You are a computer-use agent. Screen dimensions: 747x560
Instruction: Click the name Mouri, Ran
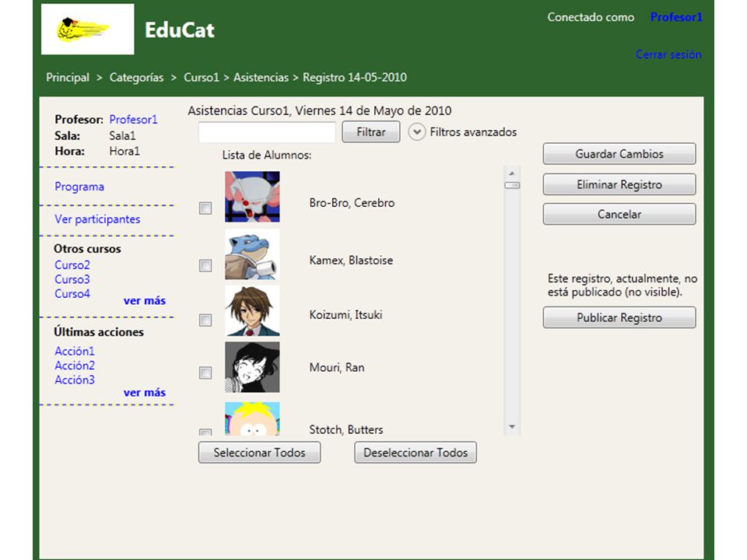tap(337, 368)
